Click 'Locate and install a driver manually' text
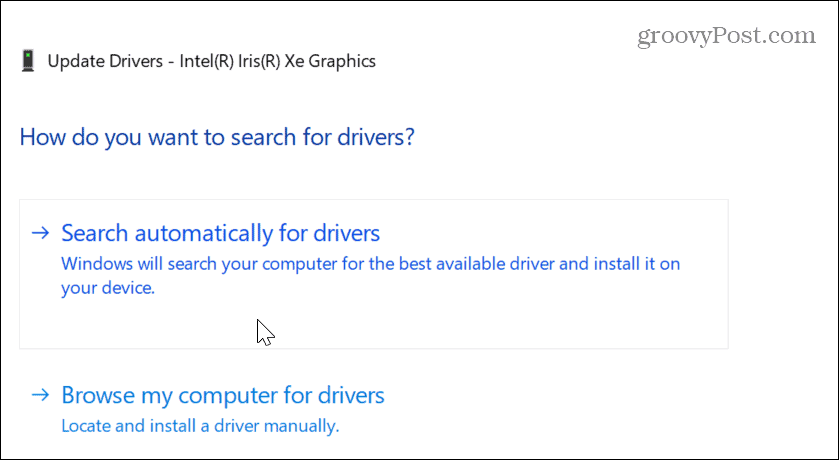 coord(200,426)
